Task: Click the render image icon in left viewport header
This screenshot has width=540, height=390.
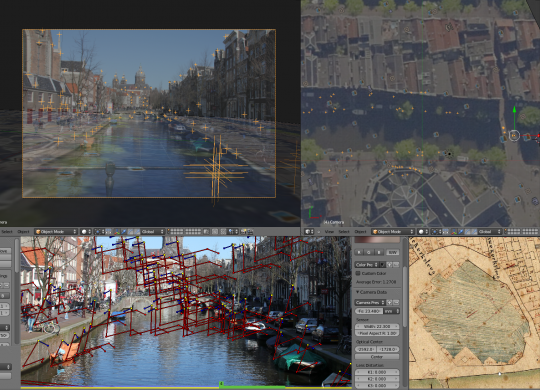Action: coord(244,232)
